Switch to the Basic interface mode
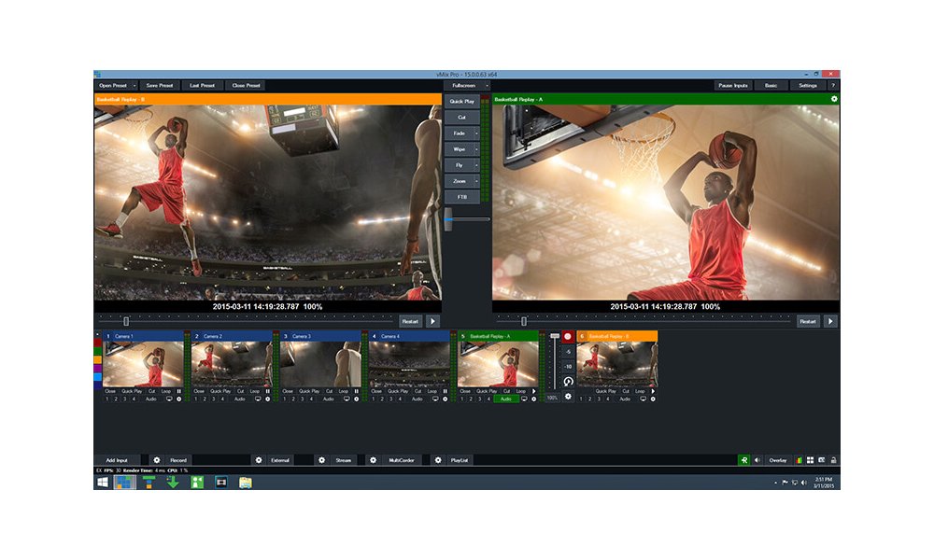Image resolution: width=934 pixels, height=560 pixels. 770,85
